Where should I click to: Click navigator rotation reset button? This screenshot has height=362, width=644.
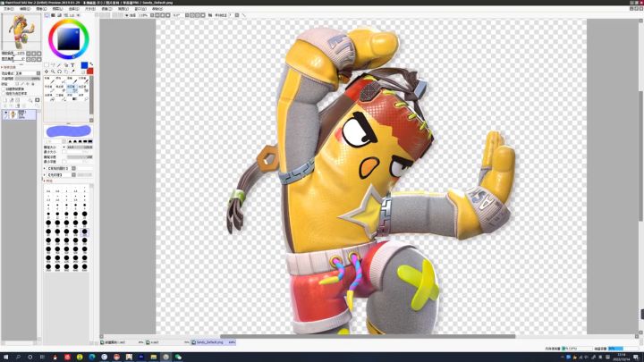coord(39,59)
